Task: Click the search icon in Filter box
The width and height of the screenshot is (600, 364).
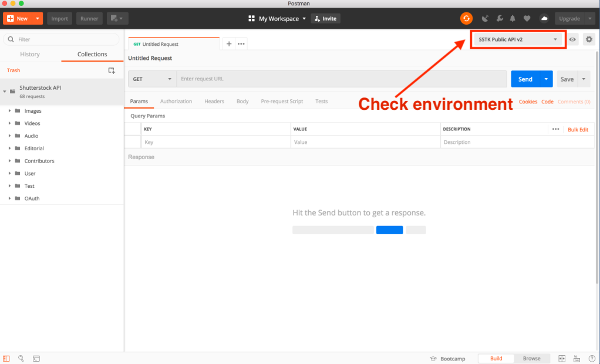Action: [x=11, y=39]
